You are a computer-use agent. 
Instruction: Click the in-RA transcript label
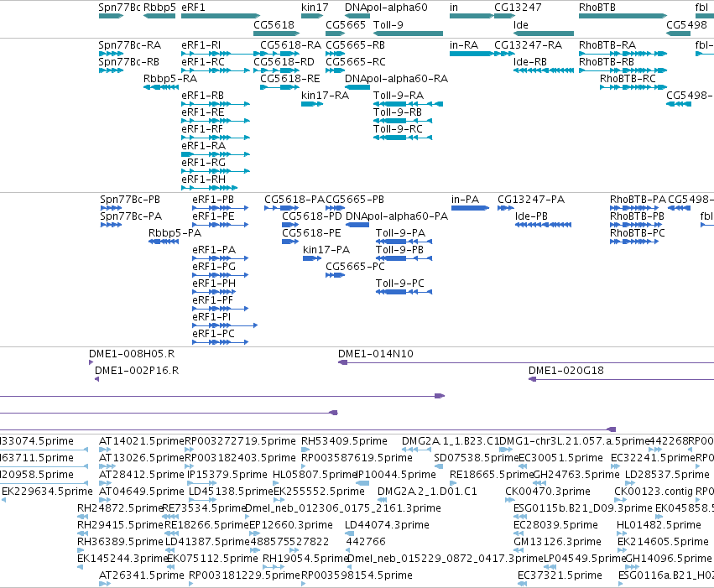point(464,45)
